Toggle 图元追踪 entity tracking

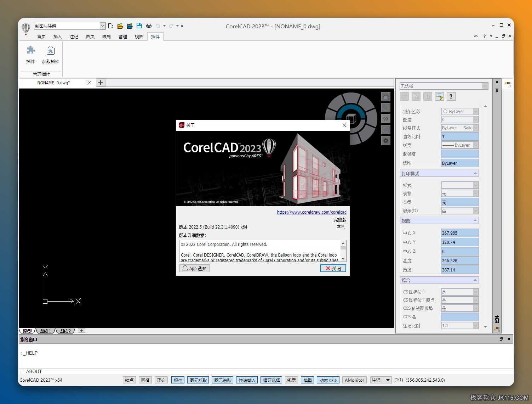223,380
